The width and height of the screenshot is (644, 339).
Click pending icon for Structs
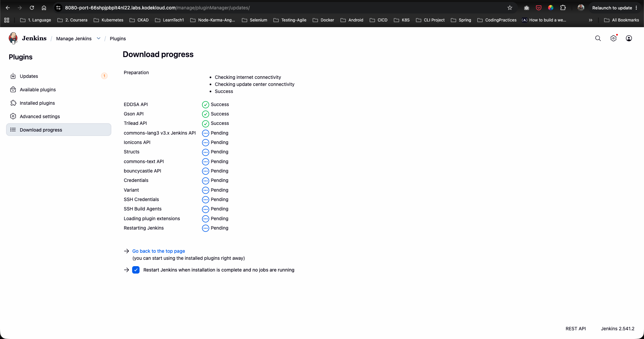(206, 152)
